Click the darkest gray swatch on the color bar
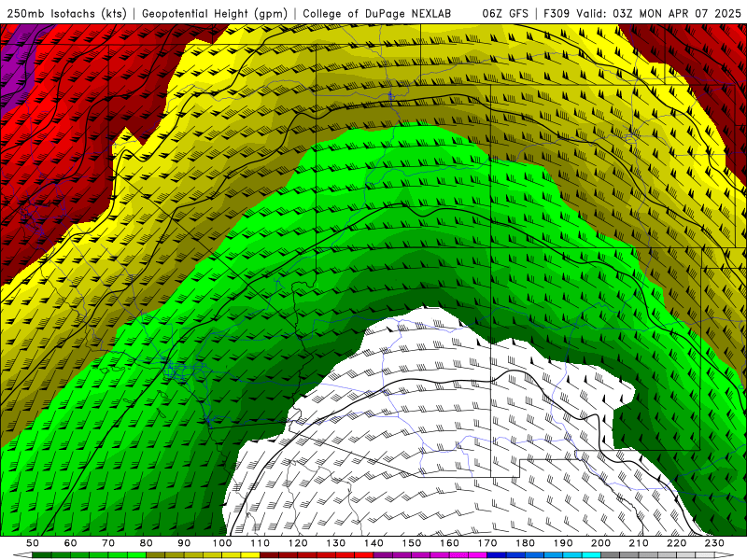The width and height of the screenshot is (747, 560). click(x=611, y=555)
